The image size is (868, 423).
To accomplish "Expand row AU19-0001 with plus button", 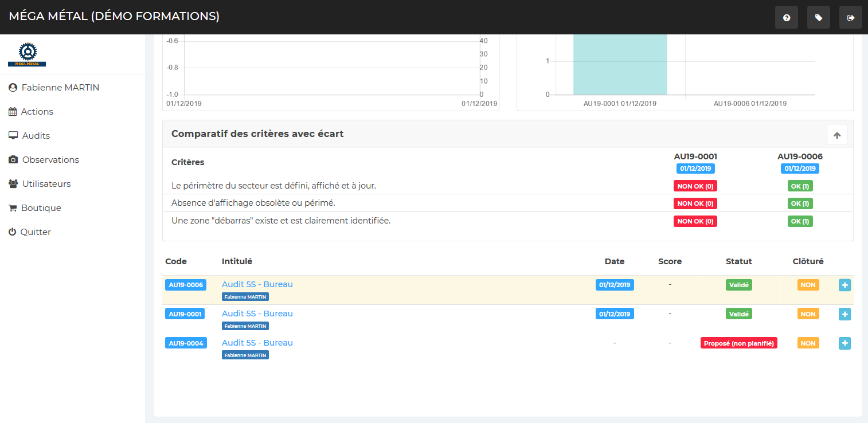I will coord(844,314).
